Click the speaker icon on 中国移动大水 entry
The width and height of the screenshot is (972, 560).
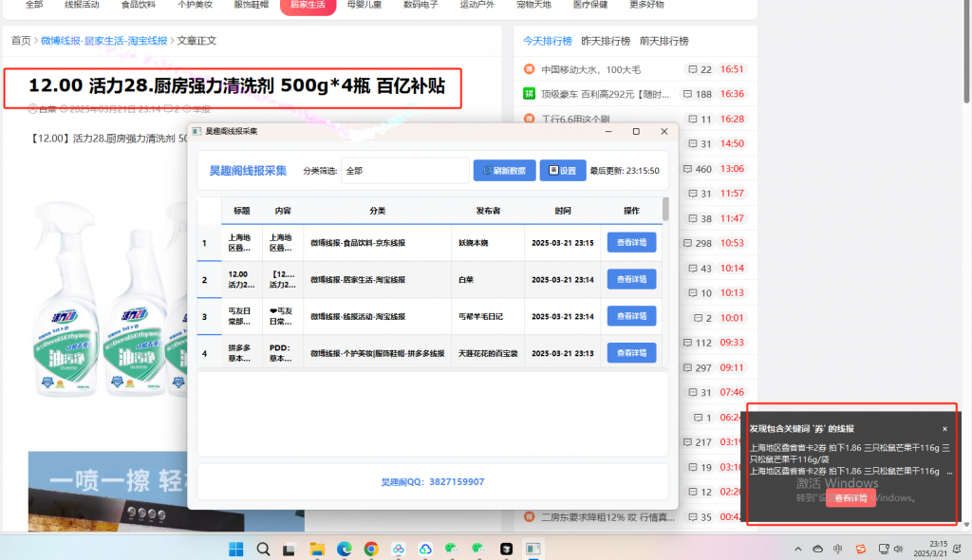pos(529,69)
